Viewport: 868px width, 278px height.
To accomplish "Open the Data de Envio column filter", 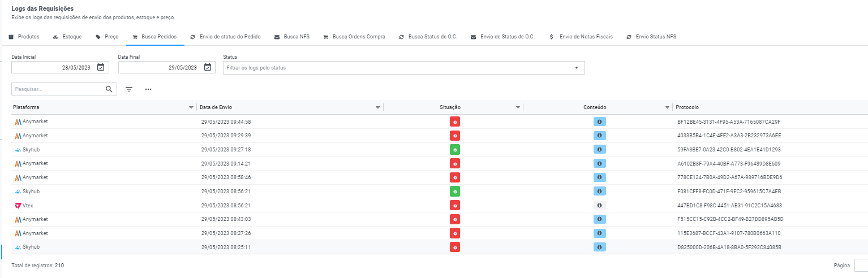I will tap(378, 107).
